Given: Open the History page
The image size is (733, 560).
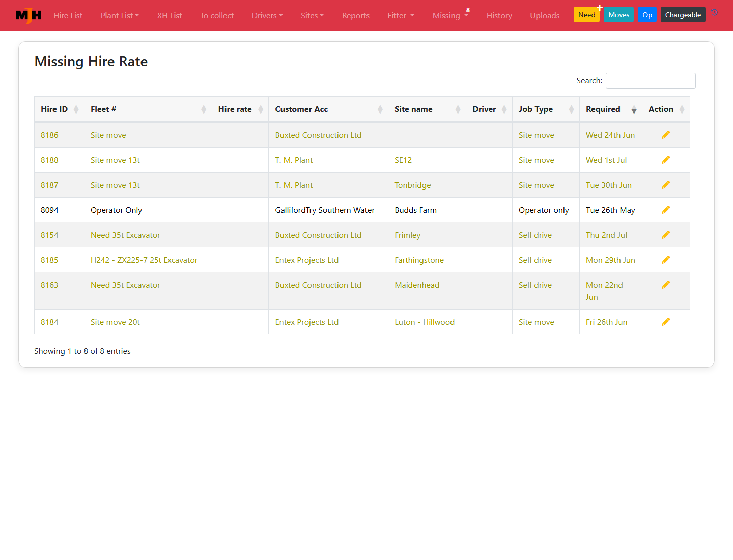Looking at the screenshot, I should pyautogui.click(x=499, y=16).
